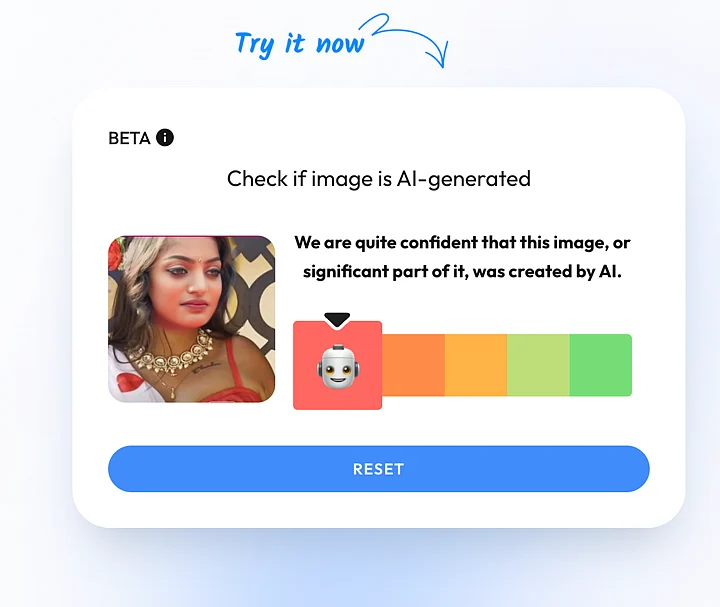Screen dimensions: 720x607
Task: Click the 'significant part of it' result line
Action: (462, 271)
